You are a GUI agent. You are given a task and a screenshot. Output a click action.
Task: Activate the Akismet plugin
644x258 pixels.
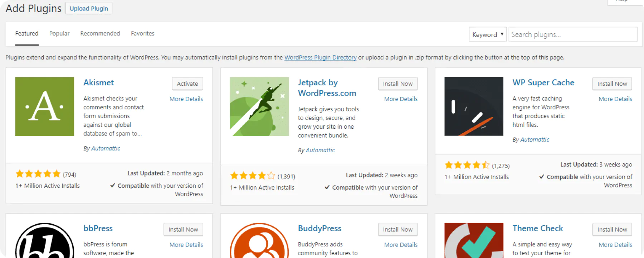[187, 83]
